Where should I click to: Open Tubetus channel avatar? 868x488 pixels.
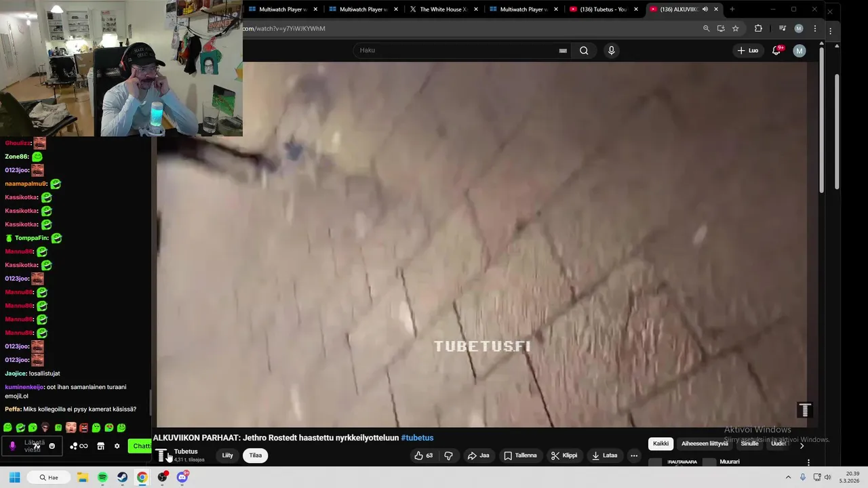coord(161,455)
